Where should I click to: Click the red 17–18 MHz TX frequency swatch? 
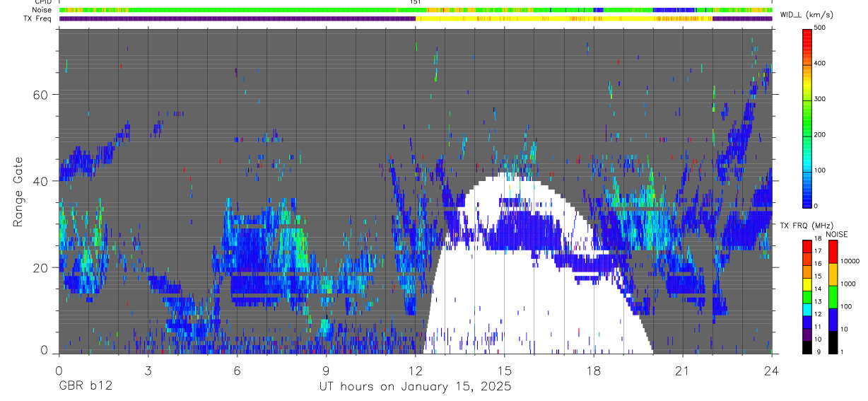click(x=807, y=247)
